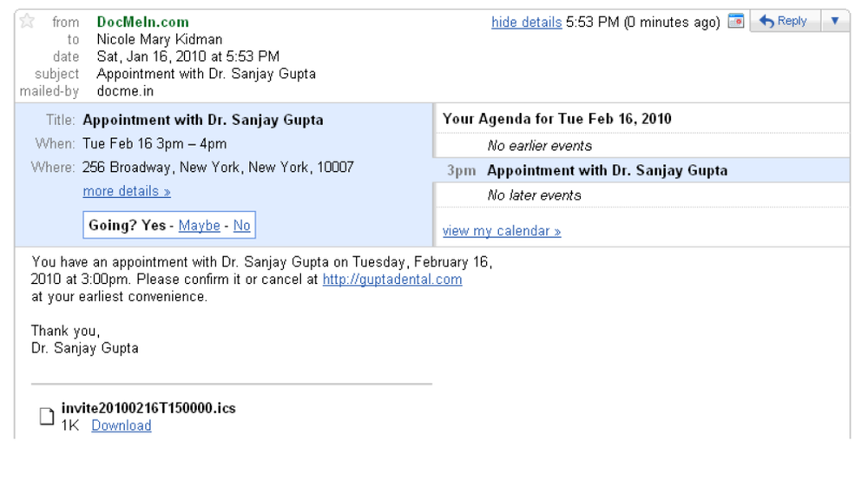Open the dropdown arrow next to Reply
Screen dimensions: 868x481
tap(835, 22)
